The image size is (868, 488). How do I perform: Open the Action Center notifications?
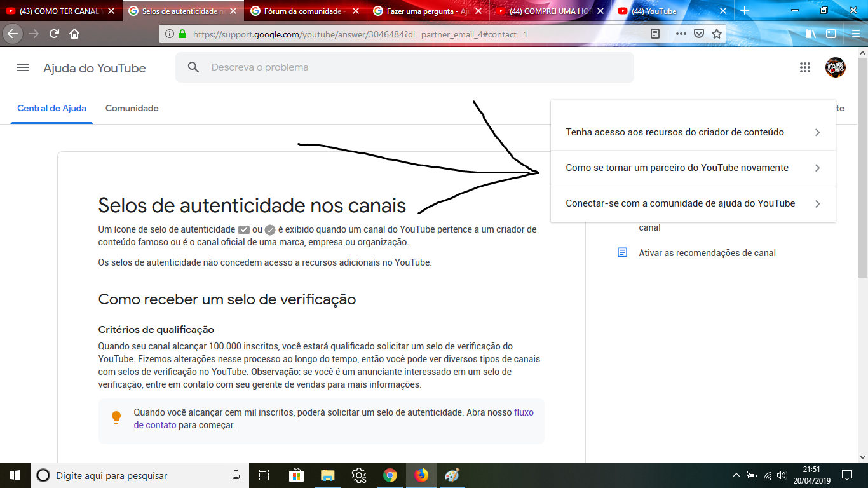(x=847, y=475)
